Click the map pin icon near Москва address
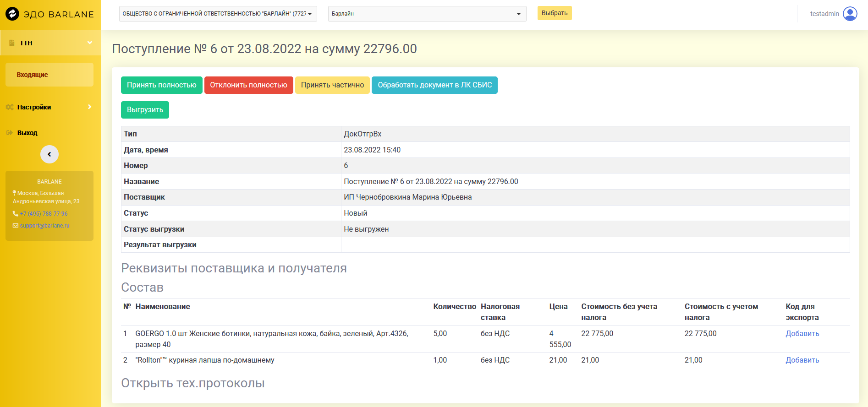The height and width of the screenshot is (407, 868). [x=15, y=193]
